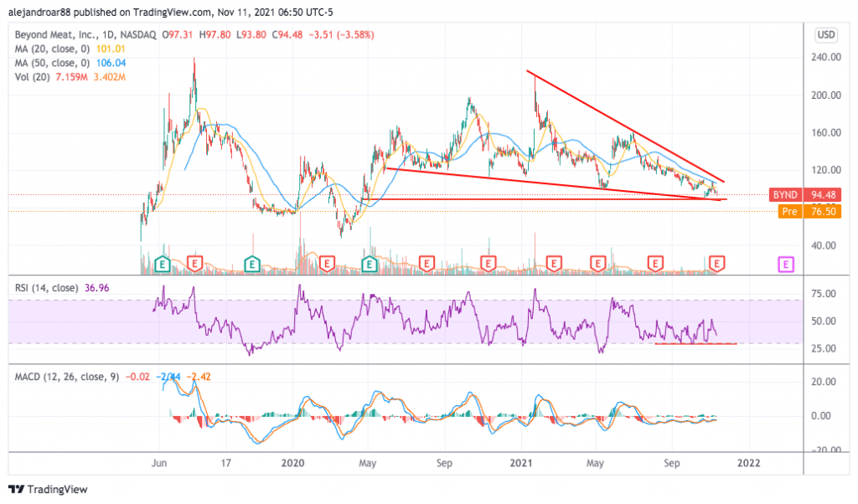
Task: Click the last red earnings marker before 2022
Action: coord(717,265)
